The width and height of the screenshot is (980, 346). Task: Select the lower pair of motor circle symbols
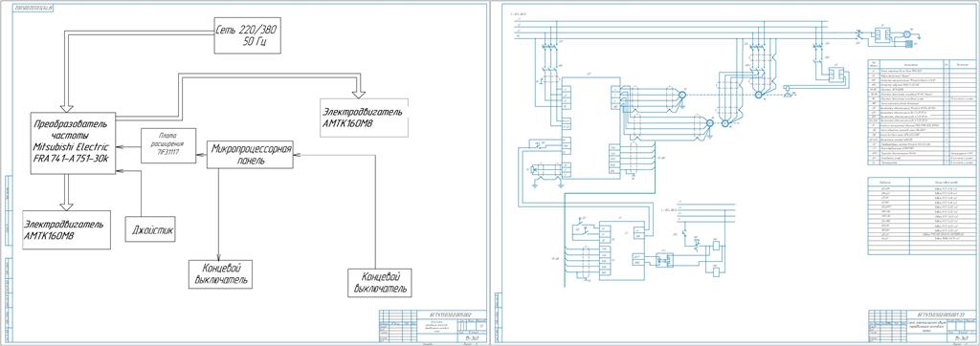tap(718, 123)
